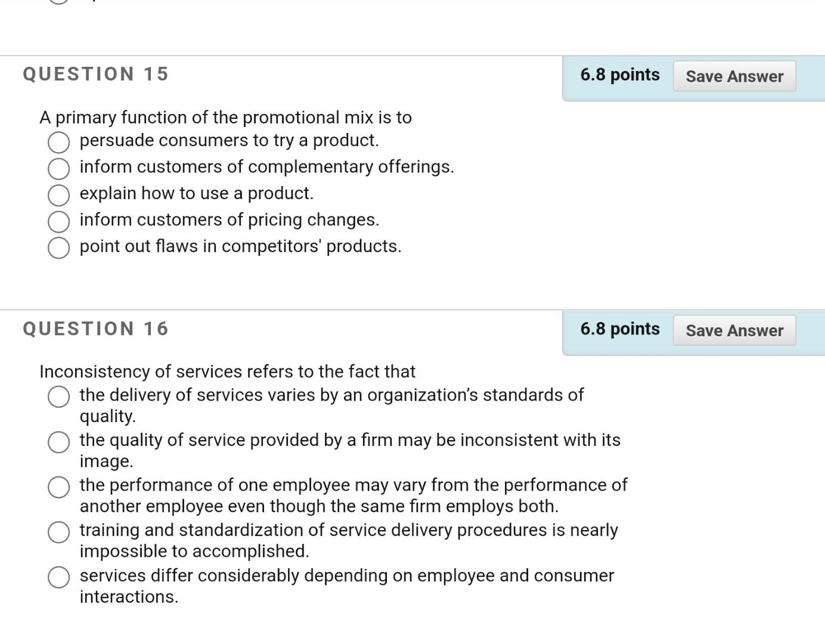Click the Question 15 prompt text
This screenshot has width=825, height=644.
click(225, 117)
